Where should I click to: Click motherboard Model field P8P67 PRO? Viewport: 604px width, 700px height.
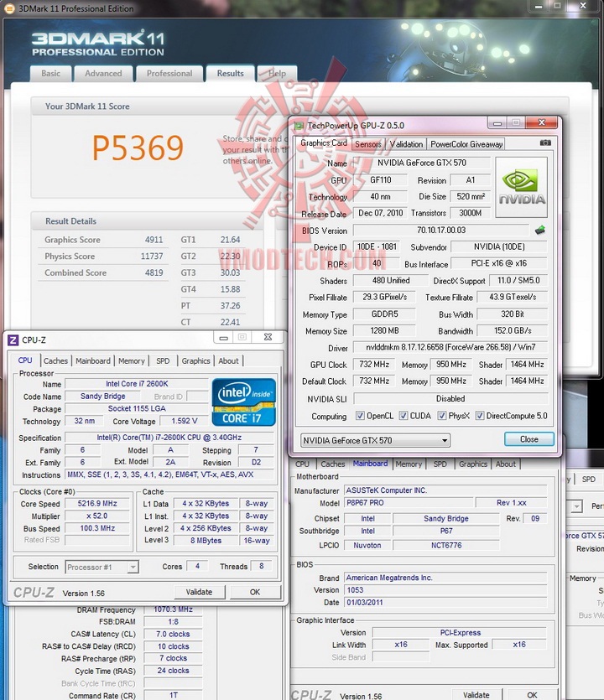[x=409, y=503]
